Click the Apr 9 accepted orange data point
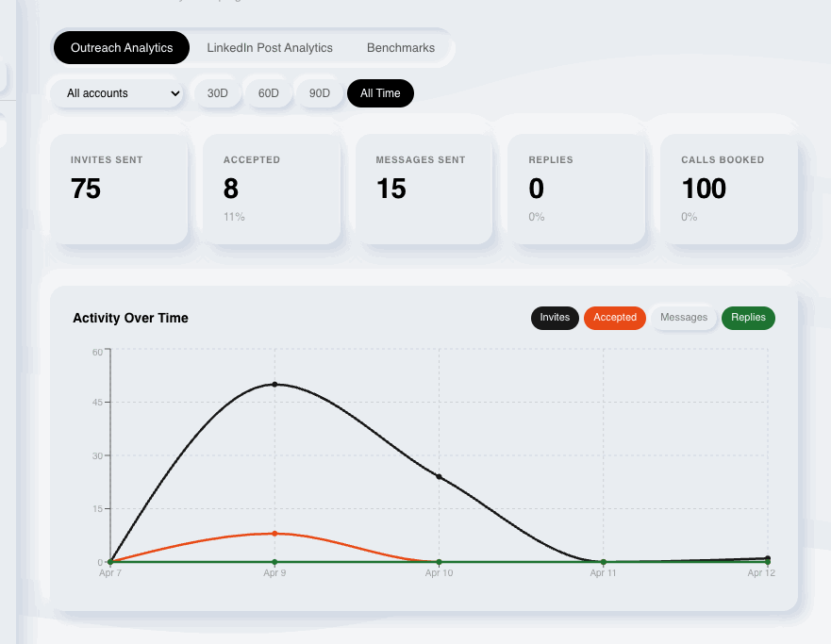 point(274,534)
